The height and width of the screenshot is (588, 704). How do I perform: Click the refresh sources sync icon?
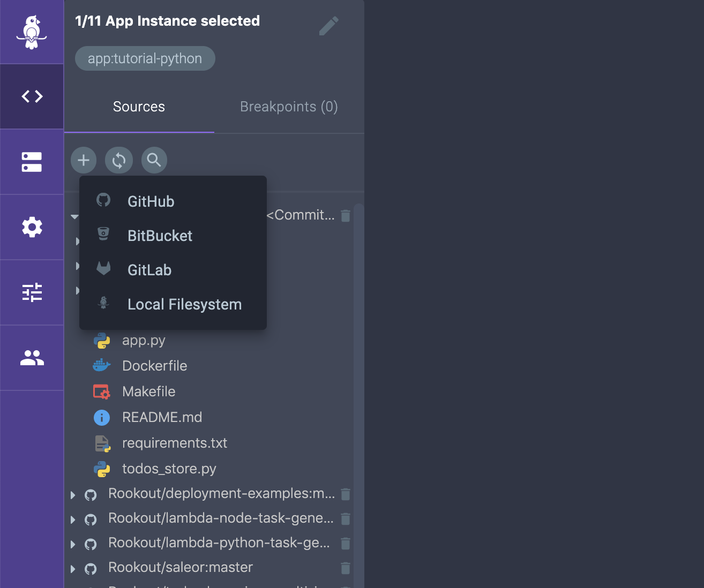(x=119, y=160)
